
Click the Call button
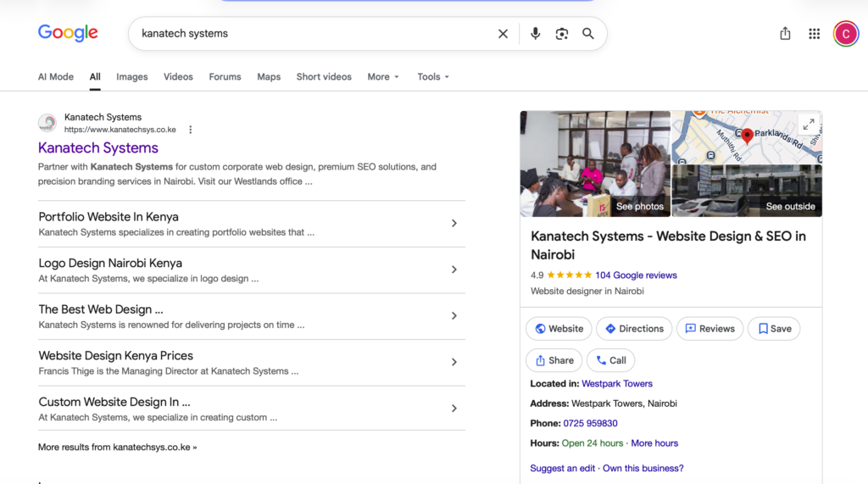tap(610, 360)
